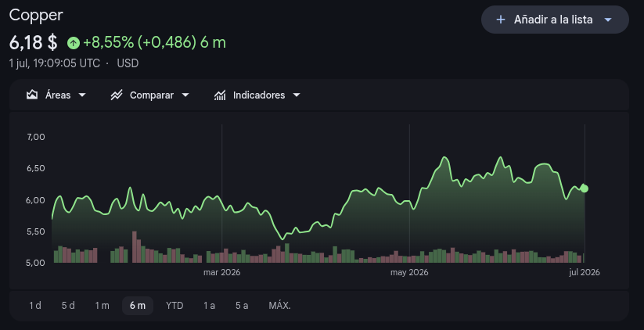
Task: Select the 1 m range tab
Action: 103,306
